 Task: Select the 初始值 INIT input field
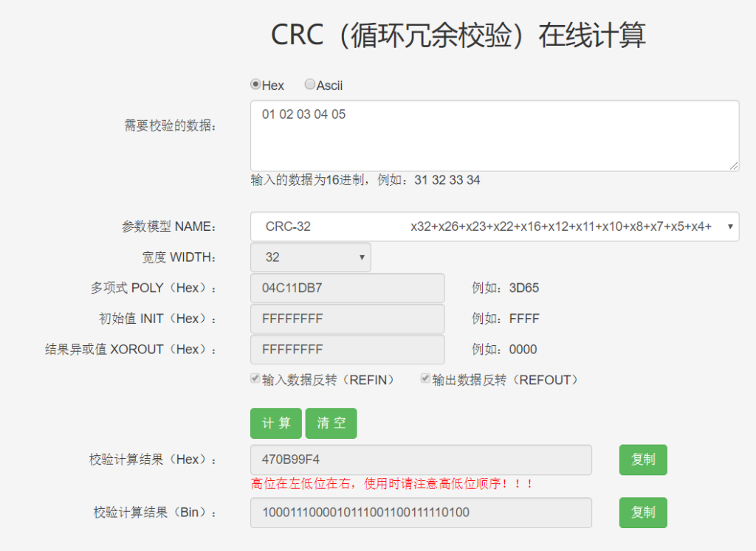pos(347,319)
